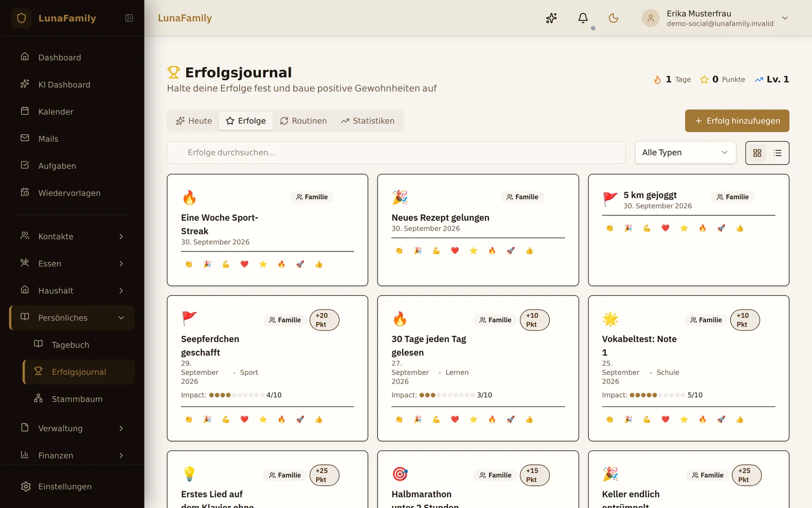Switch to the Heute tab
This screenshot has height=508, width=812.
click(x=194, y=121)
